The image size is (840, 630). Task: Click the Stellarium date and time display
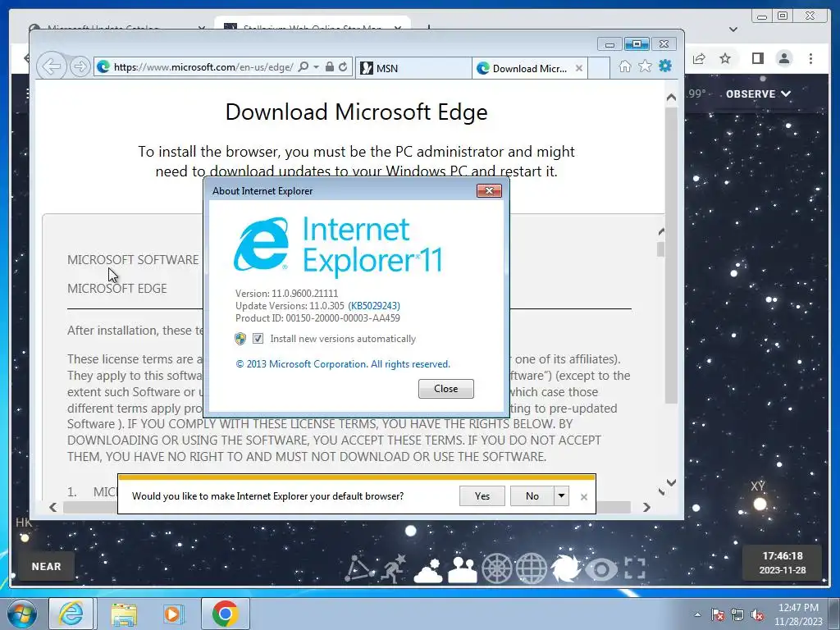click(783, 563)
